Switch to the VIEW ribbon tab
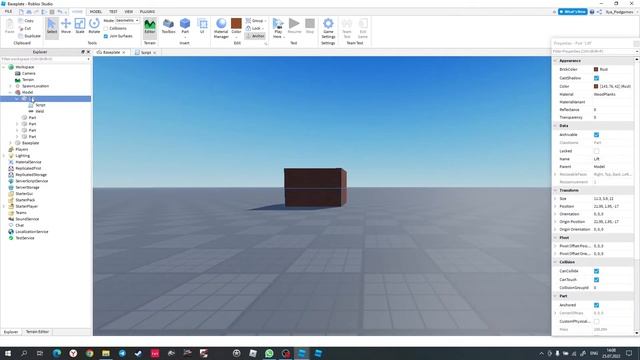 pos(129,11)
